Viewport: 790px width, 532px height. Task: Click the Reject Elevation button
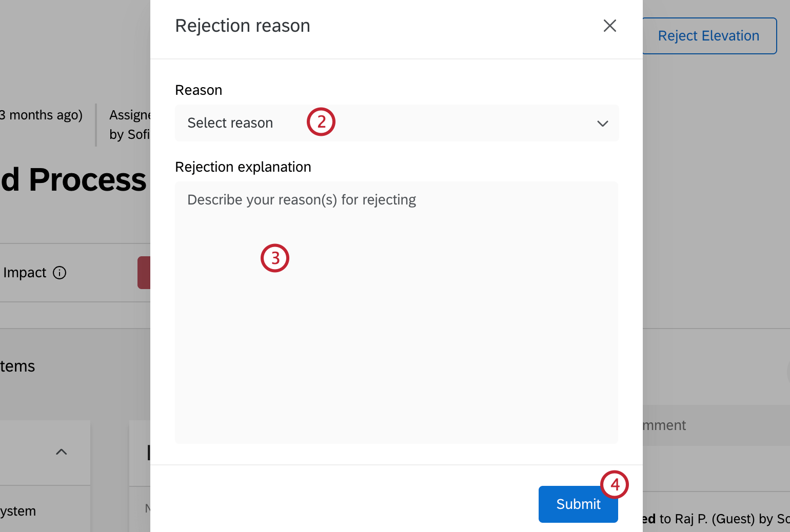tap(708, 35)
